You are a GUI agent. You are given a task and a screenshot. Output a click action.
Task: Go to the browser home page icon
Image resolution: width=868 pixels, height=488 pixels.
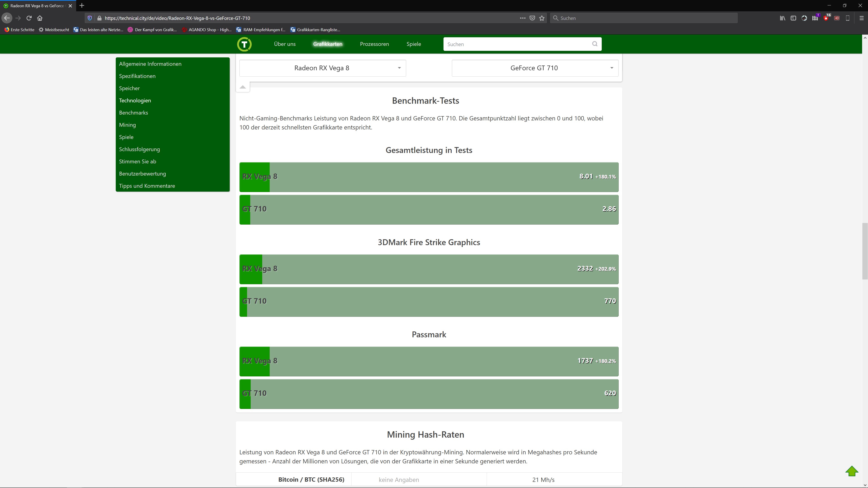[40, 18]
